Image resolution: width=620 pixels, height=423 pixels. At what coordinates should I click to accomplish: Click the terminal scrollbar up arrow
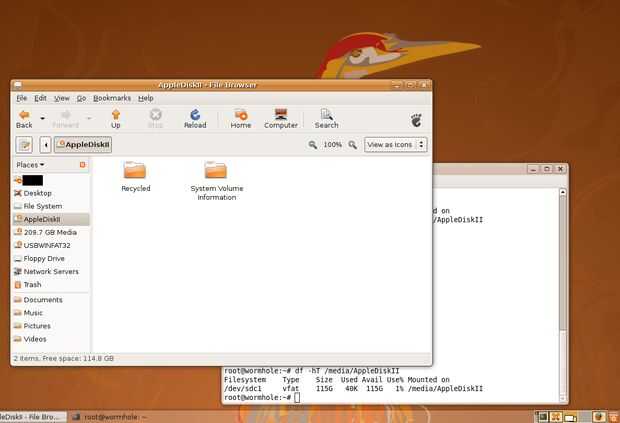(563, 192)
